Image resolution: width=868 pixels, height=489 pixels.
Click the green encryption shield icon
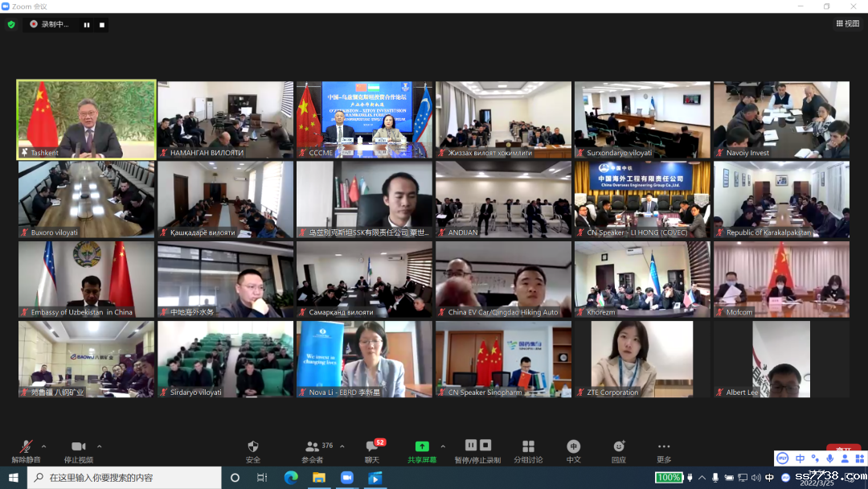[x=11, y=24]
